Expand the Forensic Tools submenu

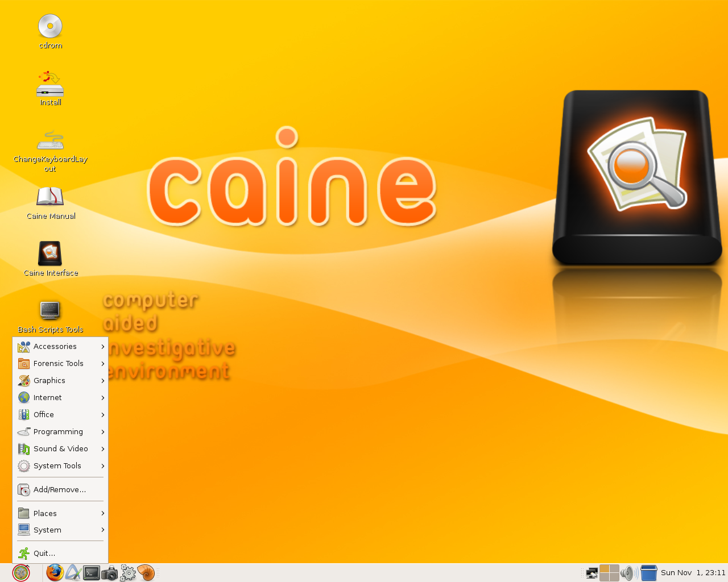pyautogui.click(x=61, y=364)
